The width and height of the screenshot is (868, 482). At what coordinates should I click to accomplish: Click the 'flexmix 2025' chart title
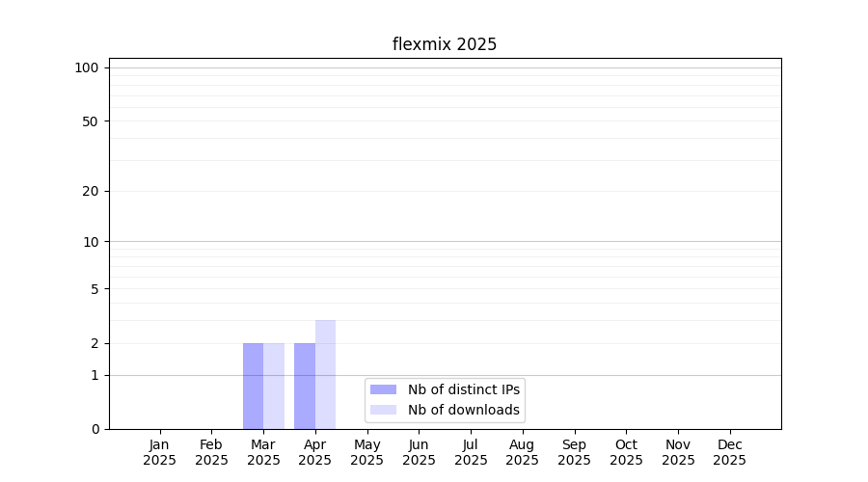coord(445,44)
